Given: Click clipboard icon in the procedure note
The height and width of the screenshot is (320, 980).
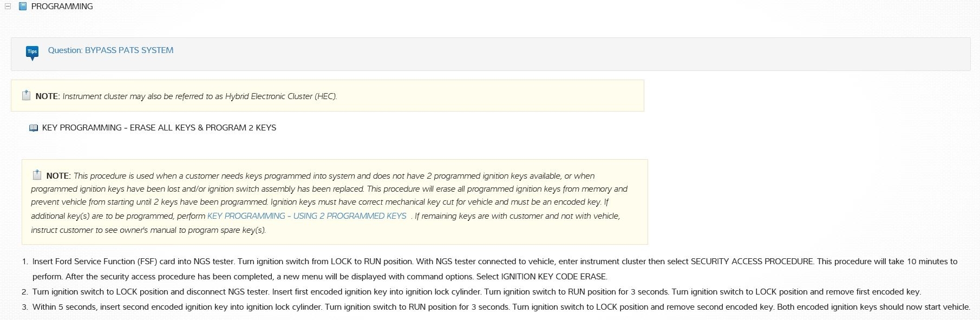Looking at the screenshot, I should tap(37, 175).
